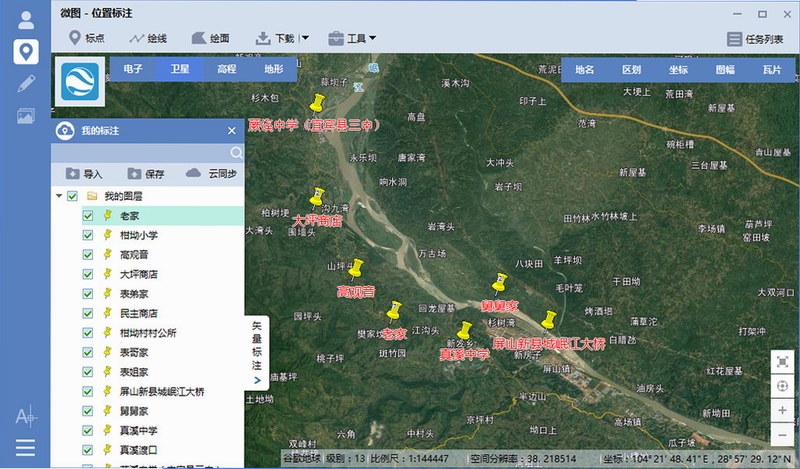Click the folder icon of 我的图层
800x469 pixels.
click(92, 196)
